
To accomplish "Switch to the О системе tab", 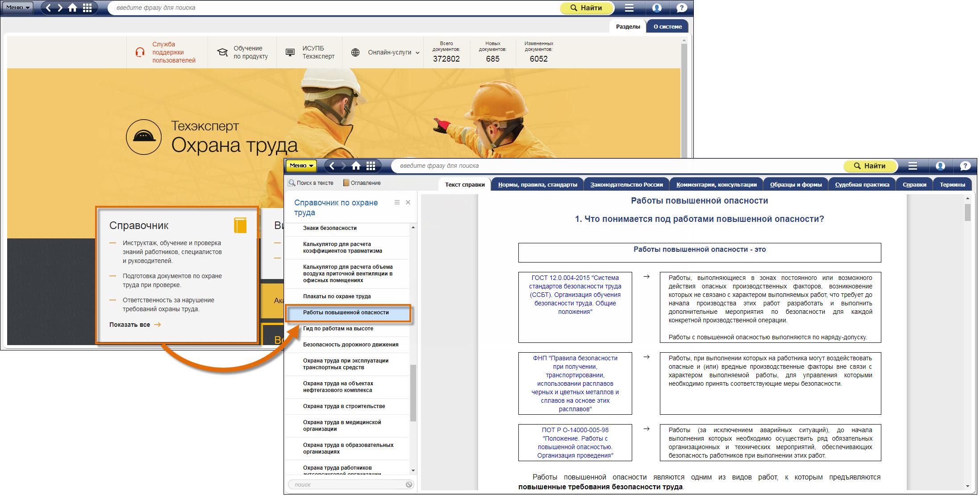I will point(667,26).
